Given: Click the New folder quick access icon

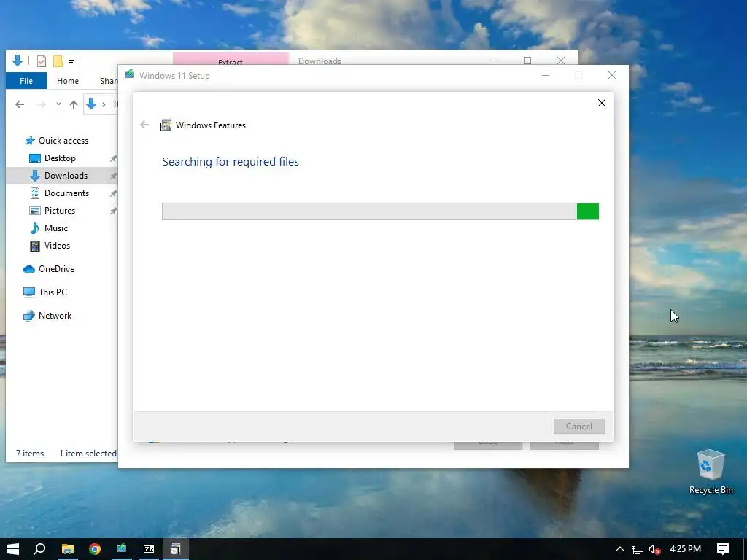Looking at the screenshot, I should 58,61.
